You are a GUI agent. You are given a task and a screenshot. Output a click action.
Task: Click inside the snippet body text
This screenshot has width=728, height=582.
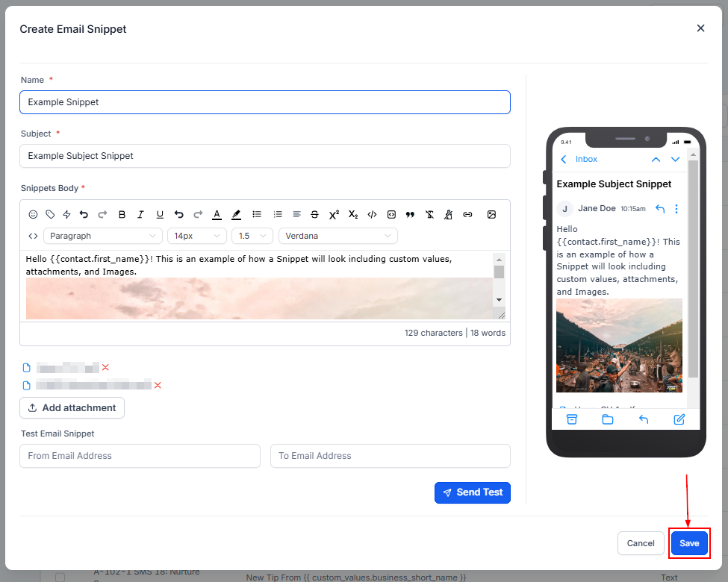(x=239, y=265)
